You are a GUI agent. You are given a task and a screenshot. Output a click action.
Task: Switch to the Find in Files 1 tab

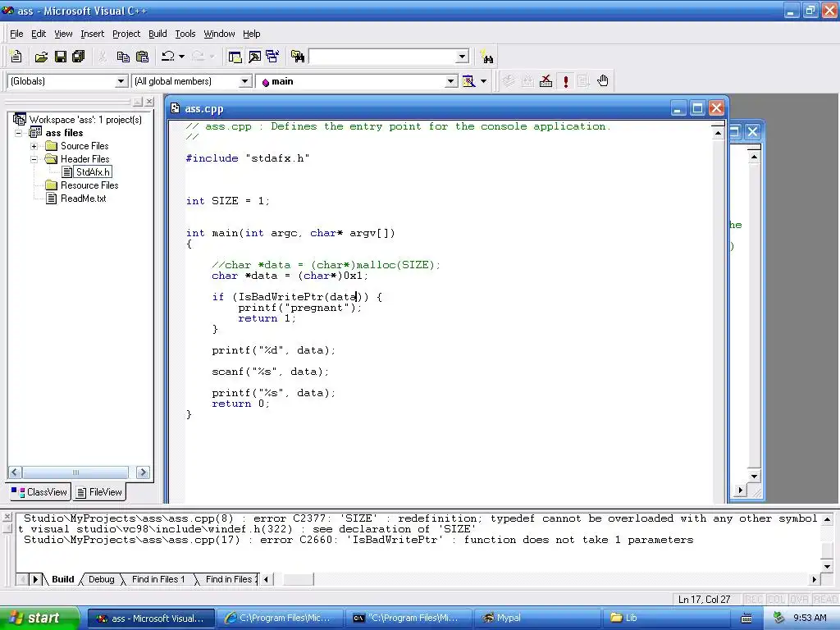click(158, 579)
